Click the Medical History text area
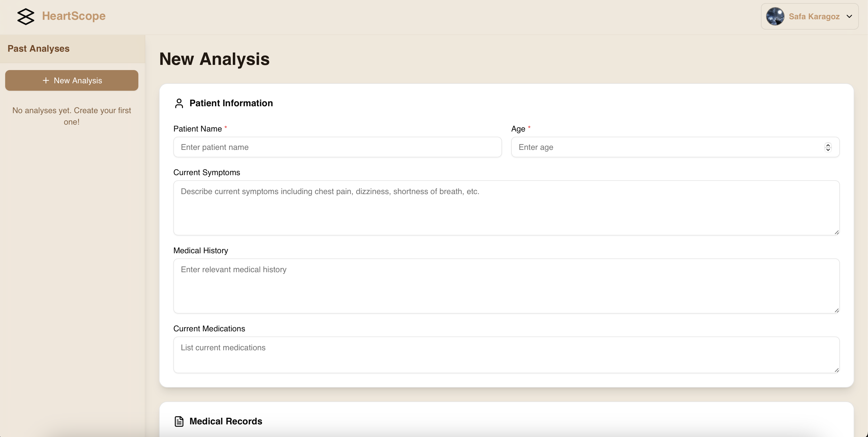The width and height of the screenshot is (868, 437). click(505, 286)
